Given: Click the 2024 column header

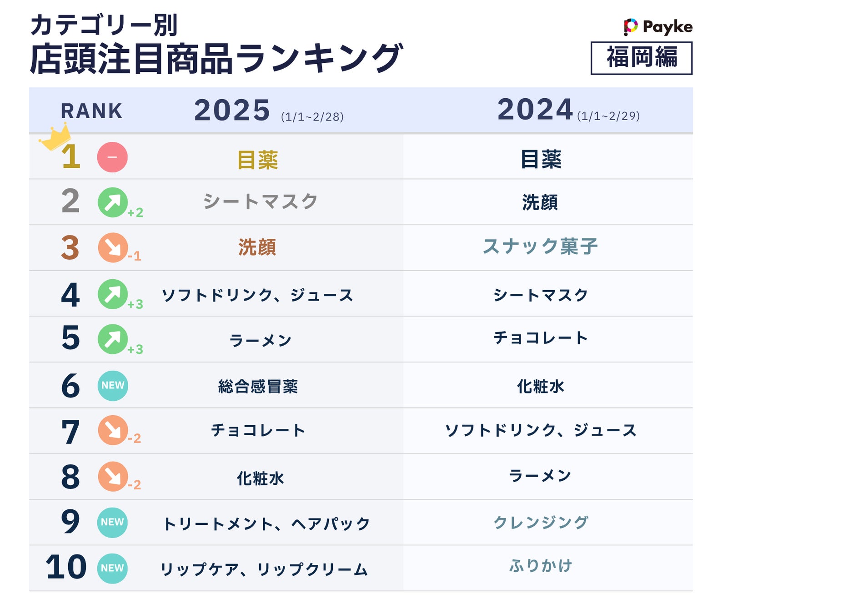Looking at the screenshot, I should [535, 110].
